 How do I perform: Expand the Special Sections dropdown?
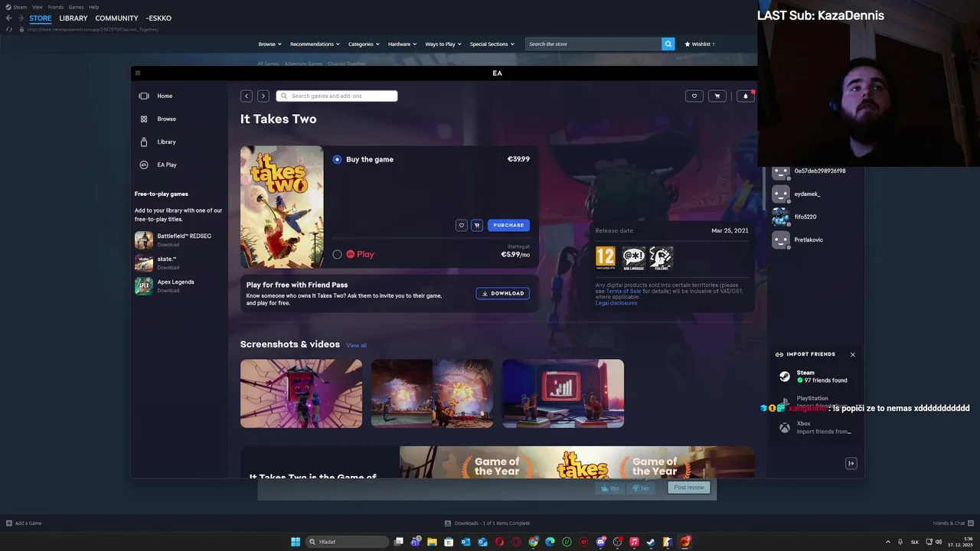click(x=492, y=44)
